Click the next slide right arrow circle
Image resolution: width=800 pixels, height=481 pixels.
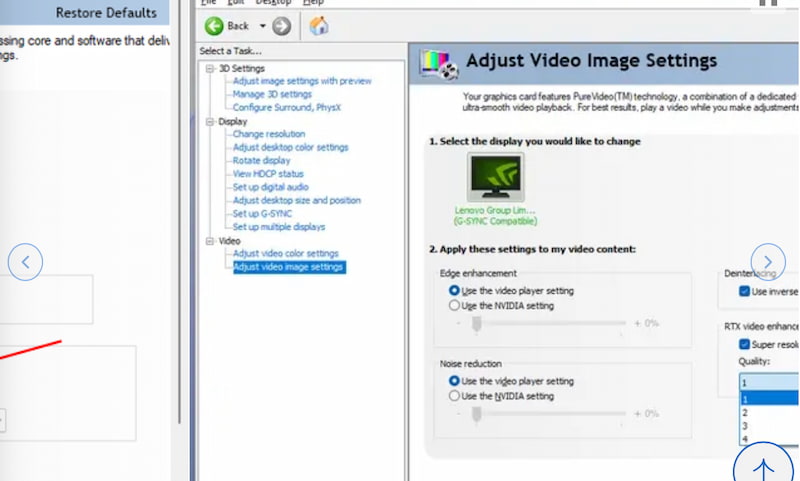768,258
